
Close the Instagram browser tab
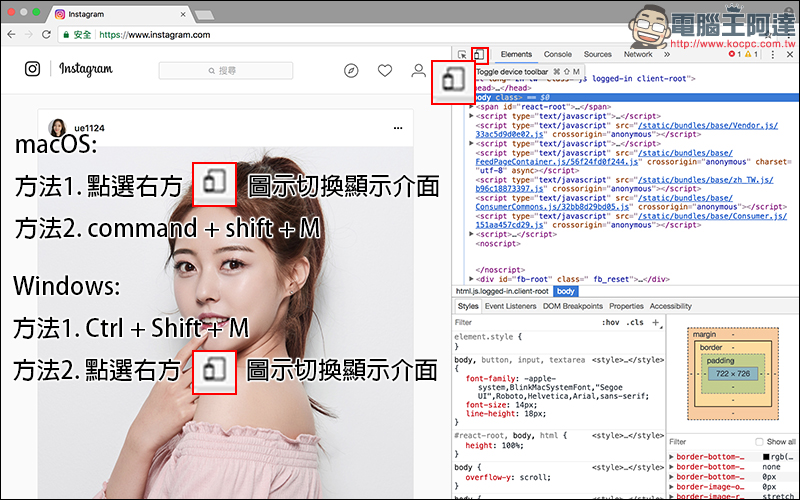[x=183, y=14]
